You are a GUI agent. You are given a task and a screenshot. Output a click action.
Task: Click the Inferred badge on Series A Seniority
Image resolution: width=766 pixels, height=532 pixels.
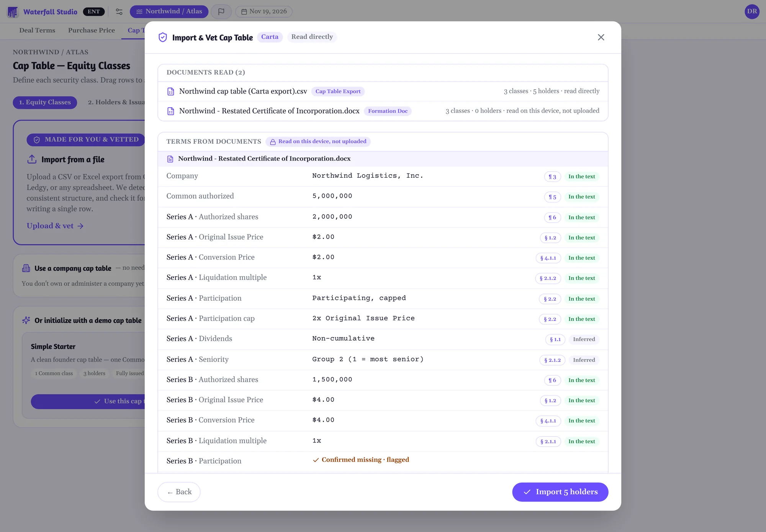point(584,360)
